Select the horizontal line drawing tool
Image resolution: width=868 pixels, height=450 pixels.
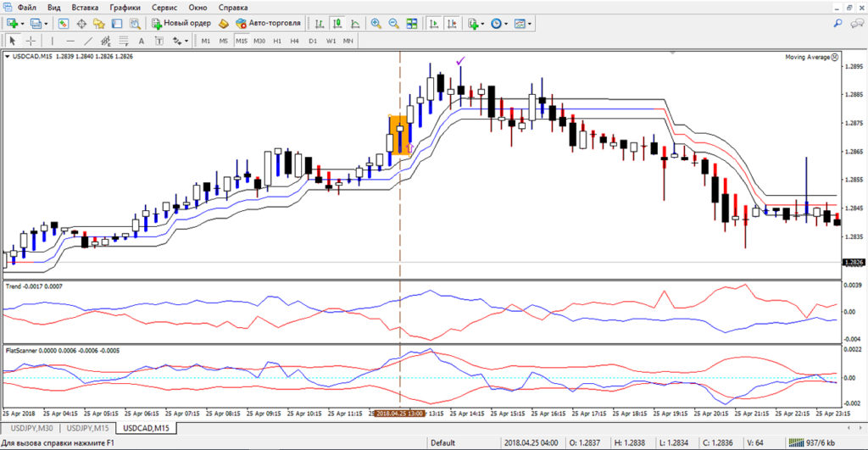point(70,41)
